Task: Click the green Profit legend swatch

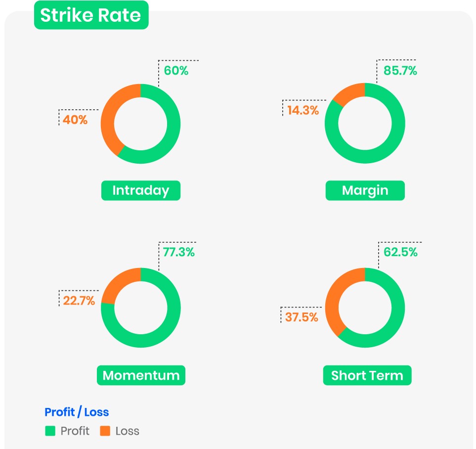Action: point(50,431)
